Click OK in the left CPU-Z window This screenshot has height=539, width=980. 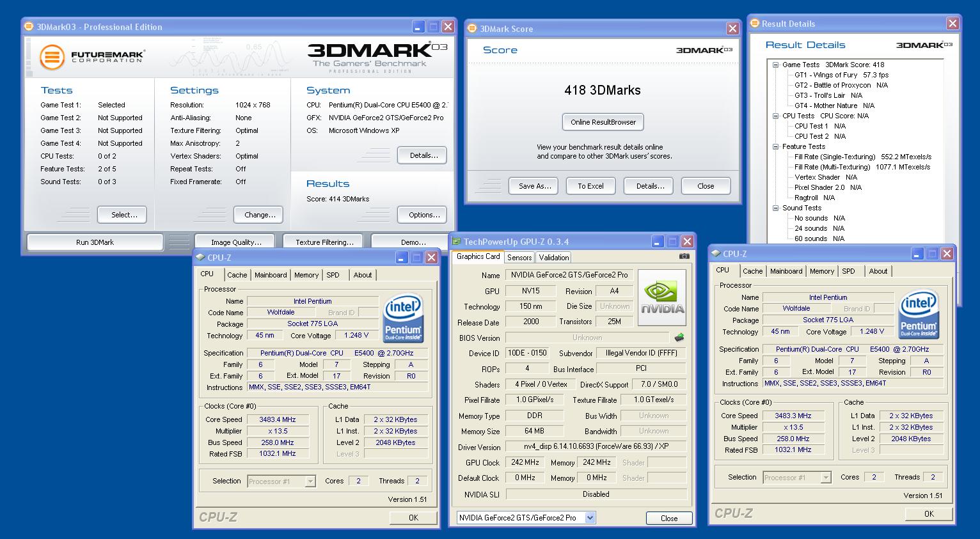click(413, 517)
